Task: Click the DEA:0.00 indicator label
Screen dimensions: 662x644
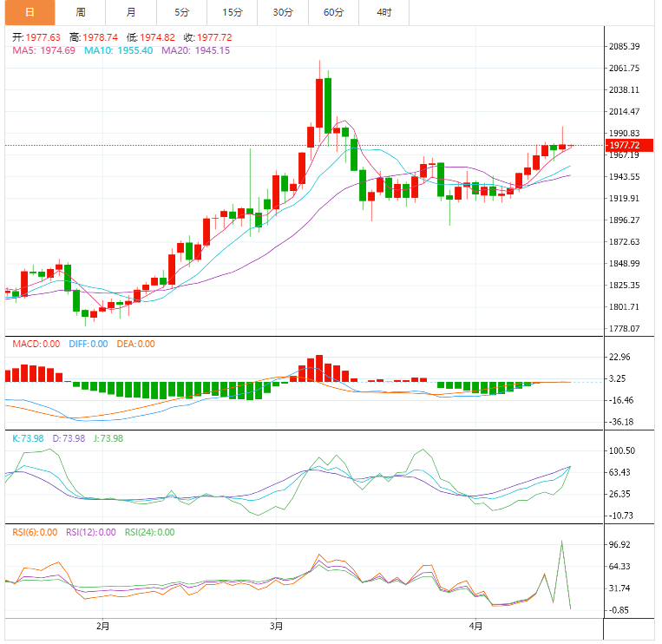Action: (136, 345)
